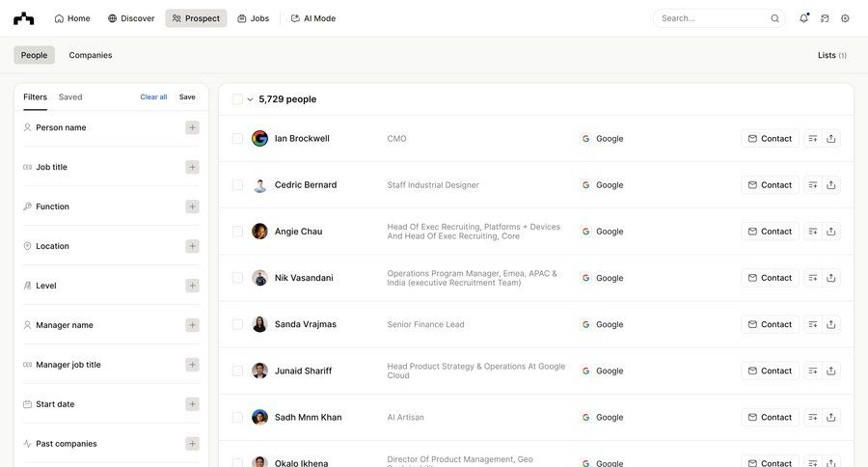Add Junaid Shariff to a list
This screenshot has width=868, height=467.
[x=813, y=371]
